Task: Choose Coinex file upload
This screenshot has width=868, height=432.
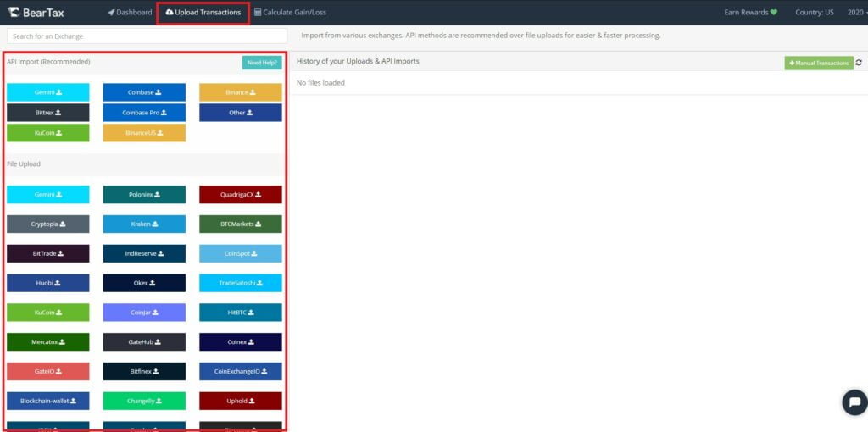Action: pos(241,342)
